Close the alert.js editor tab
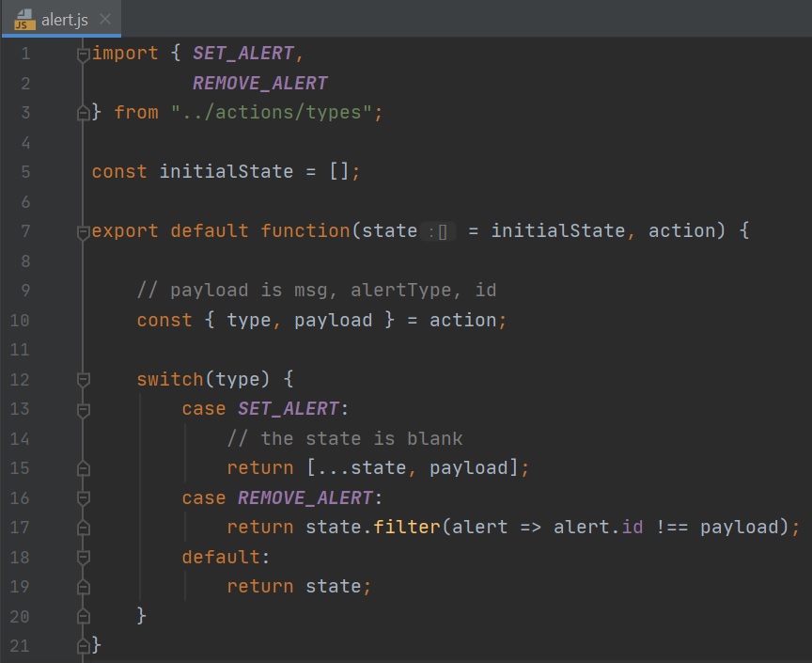Screen dimensions: 812x663 point(104,19)
